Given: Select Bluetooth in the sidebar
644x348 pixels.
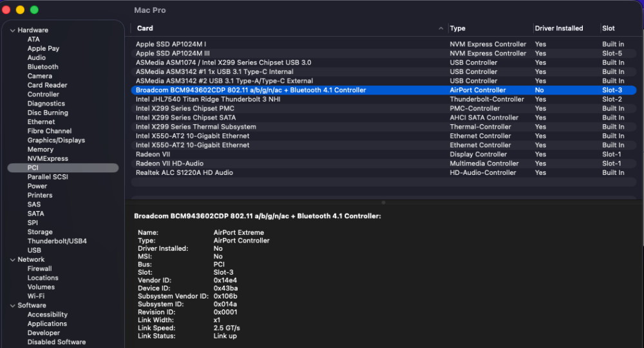Looking at the screenshot, I should tap(43, 67).
